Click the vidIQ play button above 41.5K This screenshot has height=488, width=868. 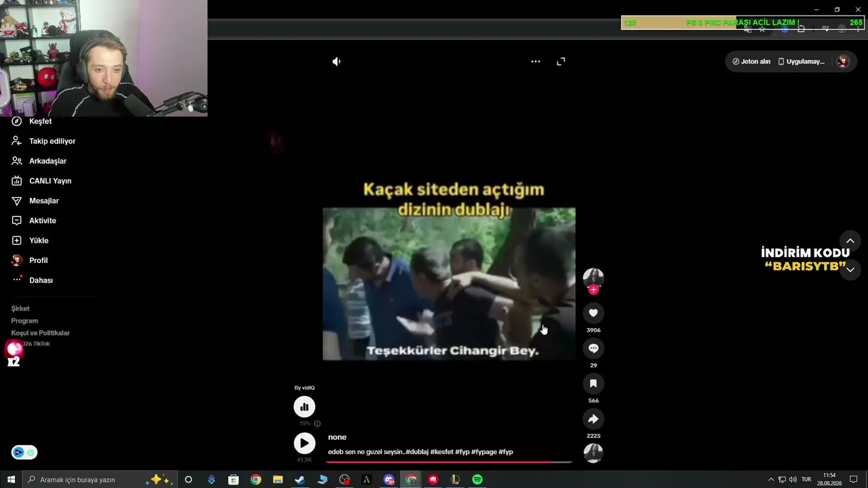(x=304, y=443)
